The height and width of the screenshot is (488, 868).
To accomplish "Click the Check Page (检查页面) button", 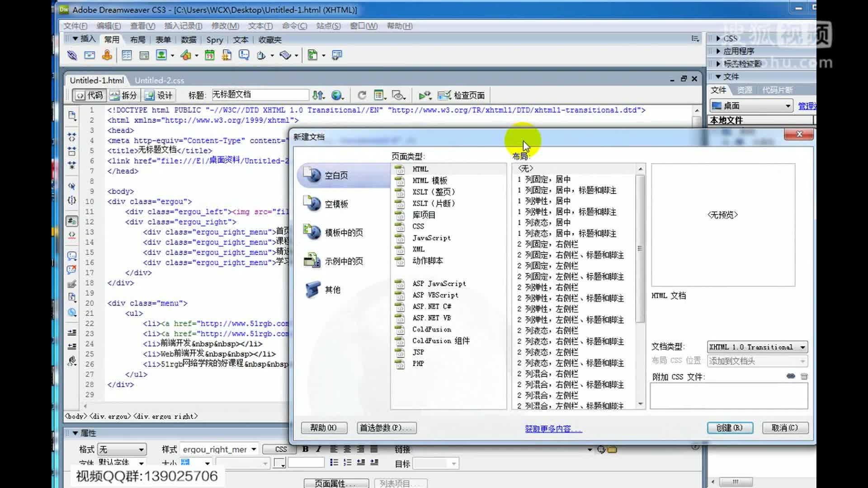I will (x=461, y=95).
